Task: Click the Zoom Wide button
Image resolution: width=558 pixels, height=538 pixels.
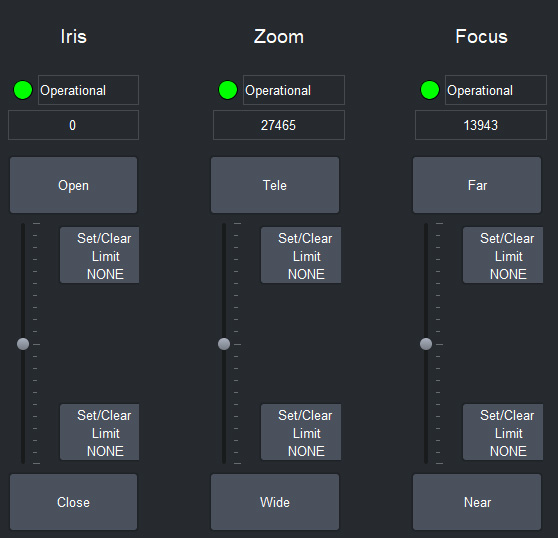Action: [275, 502]
